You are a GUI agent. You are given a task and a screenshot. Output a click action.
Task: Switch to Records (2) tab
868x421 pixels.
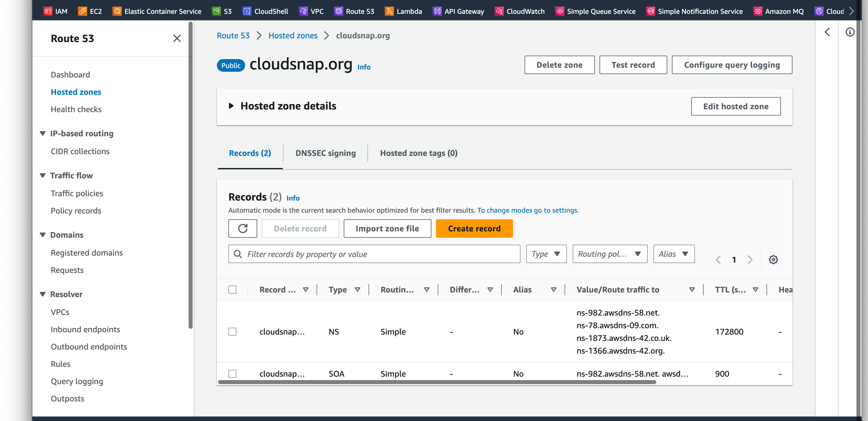pos(250,153)
